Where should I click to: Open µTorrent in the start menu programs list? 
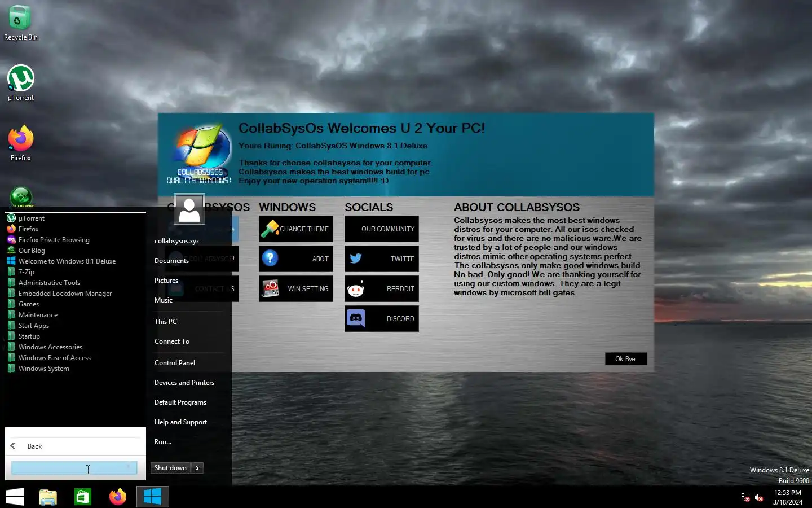76,218
